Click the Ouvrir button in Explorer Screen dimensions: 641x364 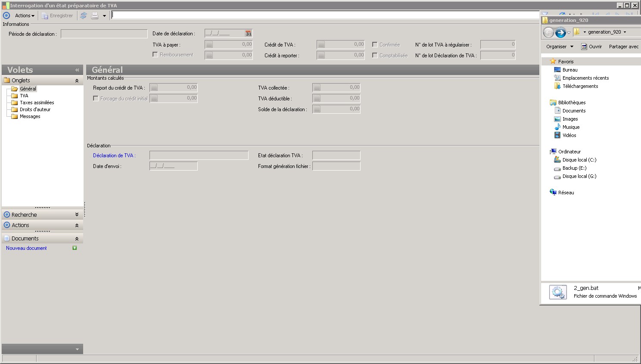[x=591, y=47]
